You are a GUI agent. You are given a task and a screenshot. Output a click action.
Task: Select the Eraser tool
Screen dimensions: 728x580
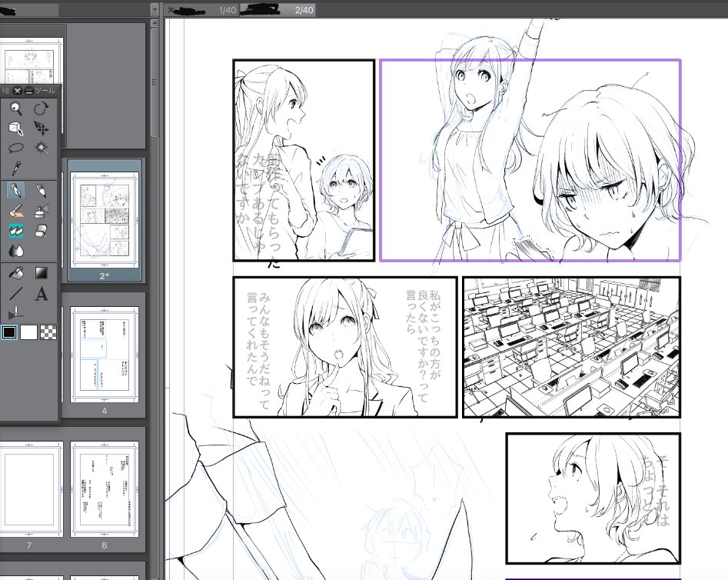(42, 231)
